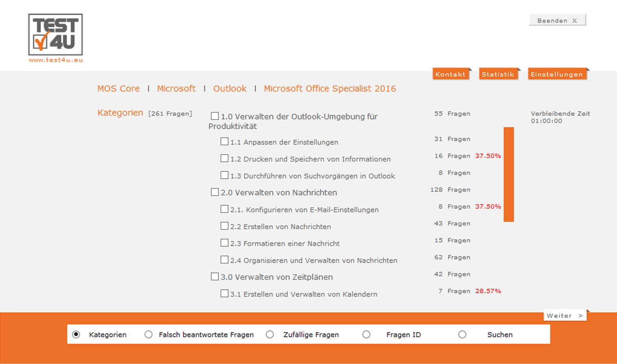This screenshot has height=364, width=617.
Task: Check 2.3 Formatieren einer Nachricht
Action: [224, 243]
